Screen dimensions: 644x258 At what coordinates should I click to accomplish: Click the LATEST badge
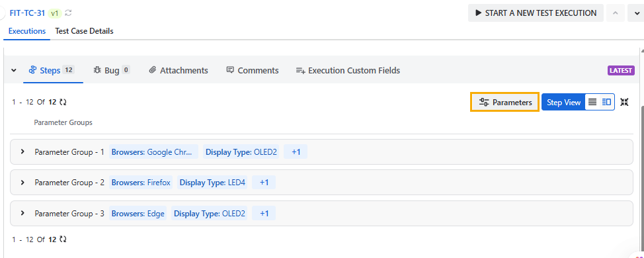621,70
